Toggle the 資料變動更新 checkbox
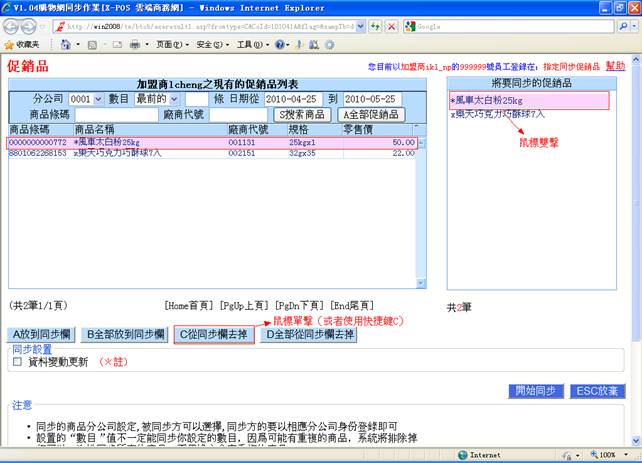 point(17,362)
